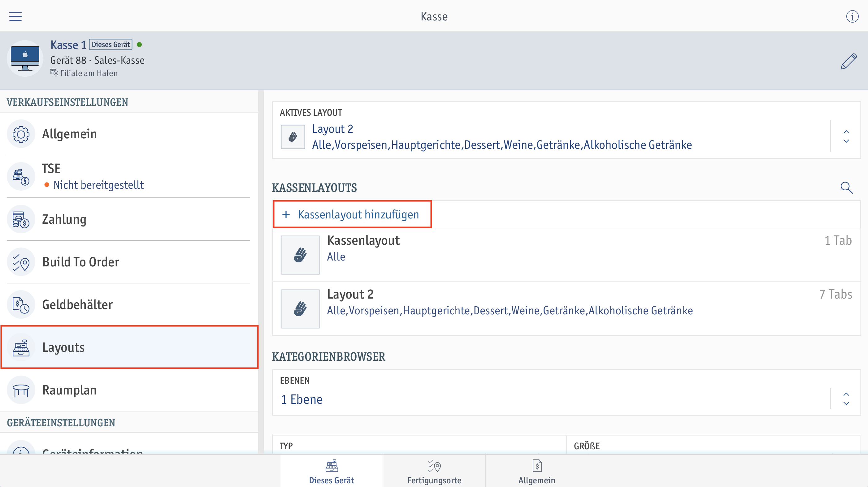Click the Kasse page title
This screenshot has height=487, width=868.
434,16
